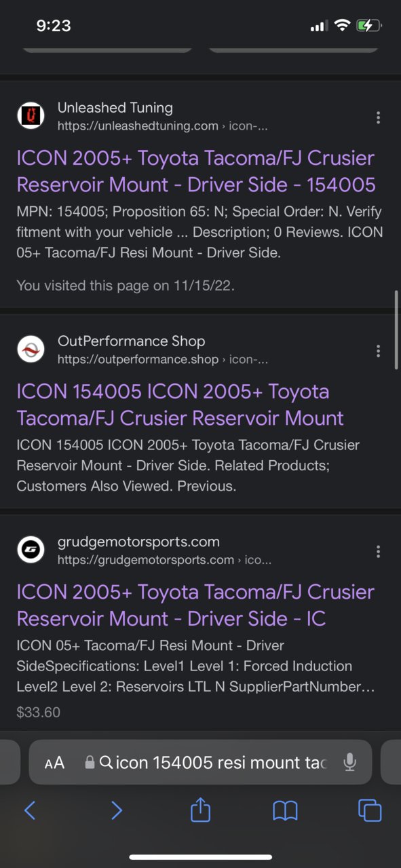Viewport: 401px width, 868px height.
Task: Open the AA reader options menu
Action: (54, 763)
